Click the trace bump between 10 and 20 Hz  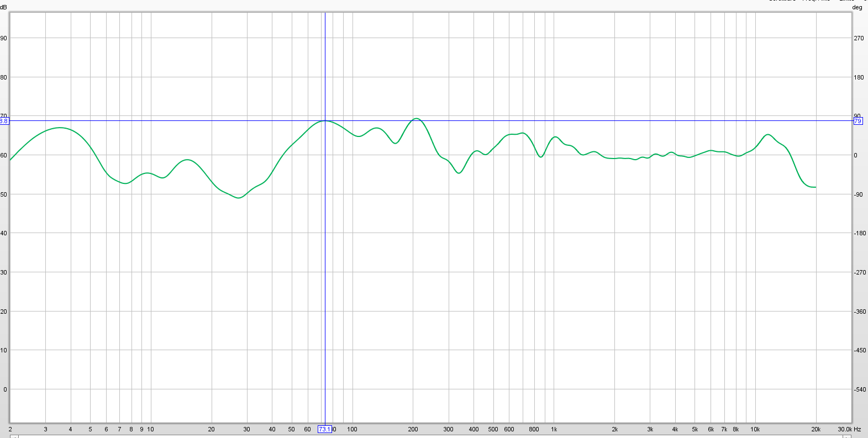pos(188,160)
